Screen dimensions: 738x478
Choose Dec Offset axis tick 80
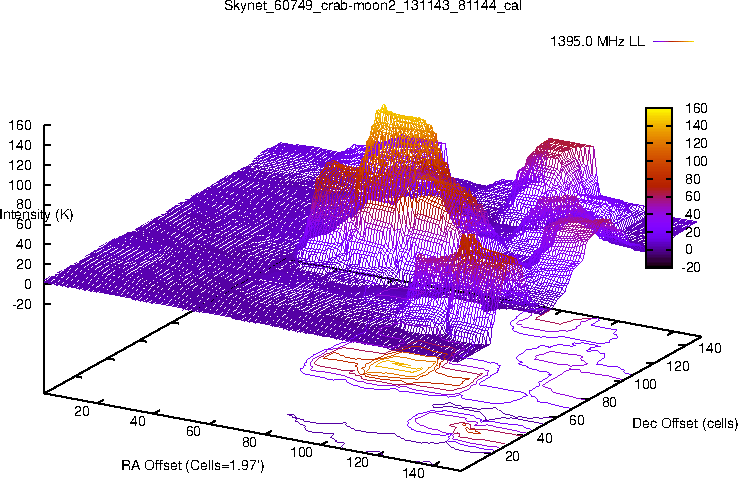click(x=610, y=402)
